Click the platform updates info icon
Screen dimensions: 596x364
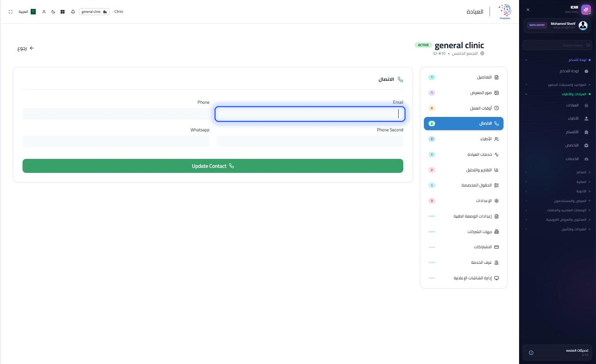[x=531, y=353]
